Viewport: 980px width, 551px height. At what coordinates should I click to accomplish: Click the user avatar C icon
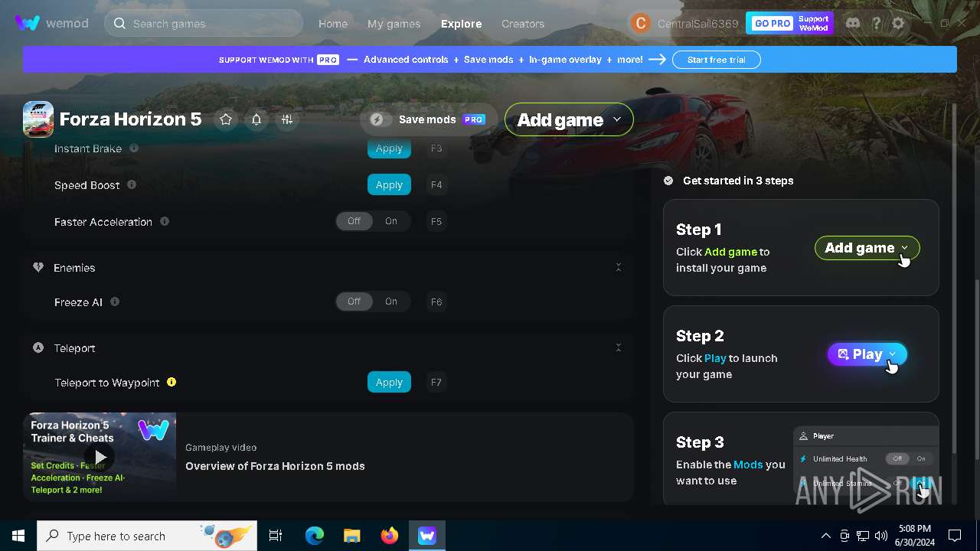pyautogui.click(x=641, y=23)
